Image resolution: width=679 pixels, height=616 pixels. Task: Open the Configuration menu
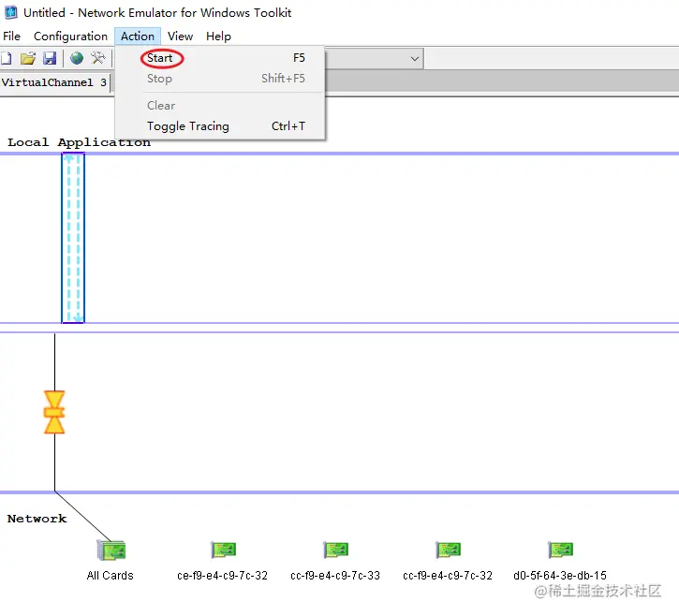click(x=70, y=37)
